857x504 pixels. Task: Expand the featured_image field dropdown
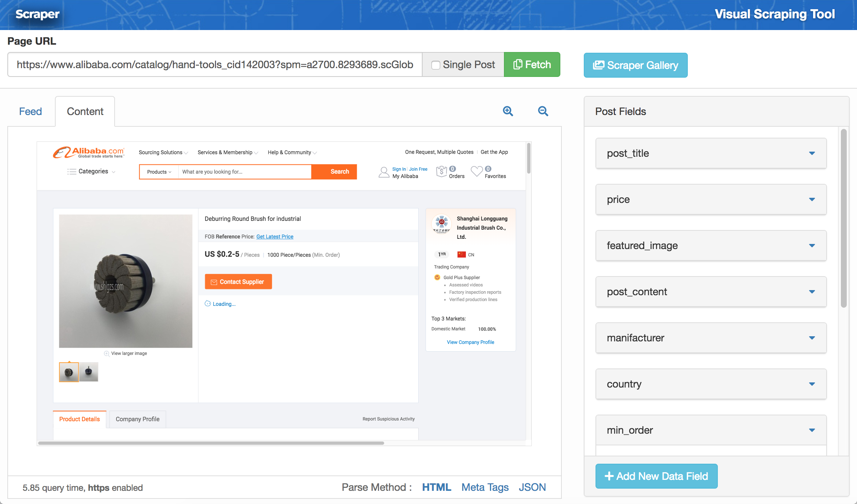pos(812,245)
